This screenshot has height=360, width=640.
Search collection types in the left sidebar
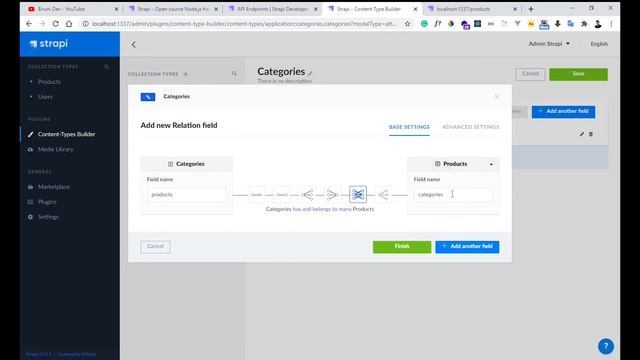coord(107,67)
